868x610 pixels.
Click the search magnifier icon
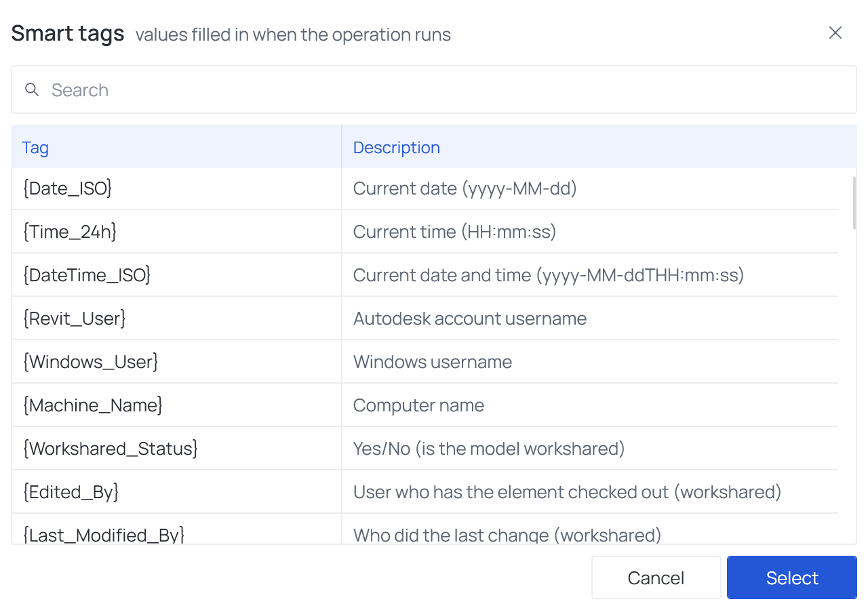coord(32,89)
